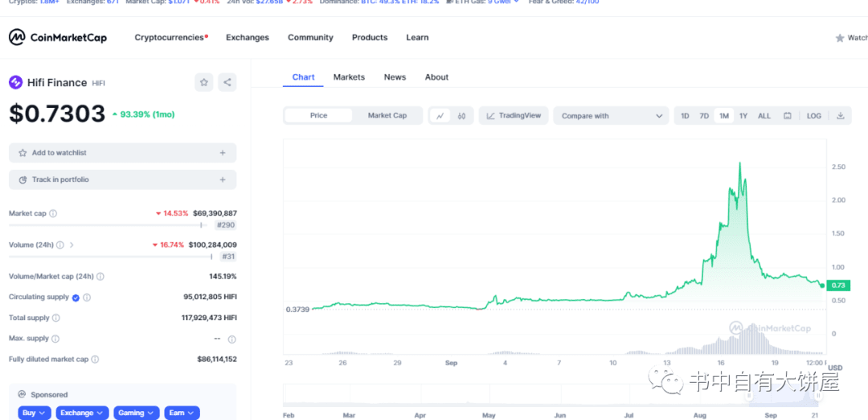Screen dimensions: 868x420
Task: Click the Market cap info icon
Action: pos(53,214)
